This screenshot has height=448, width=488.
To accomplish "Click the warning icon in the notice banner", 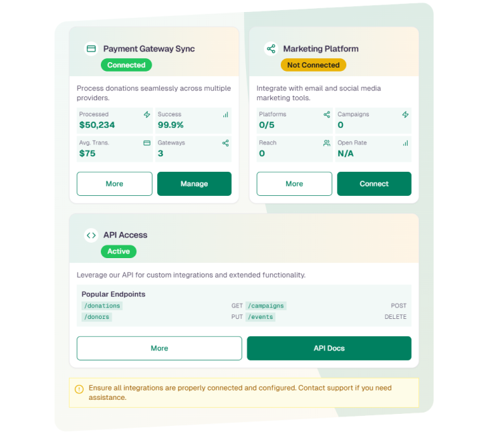I will [x=79, y=388].
